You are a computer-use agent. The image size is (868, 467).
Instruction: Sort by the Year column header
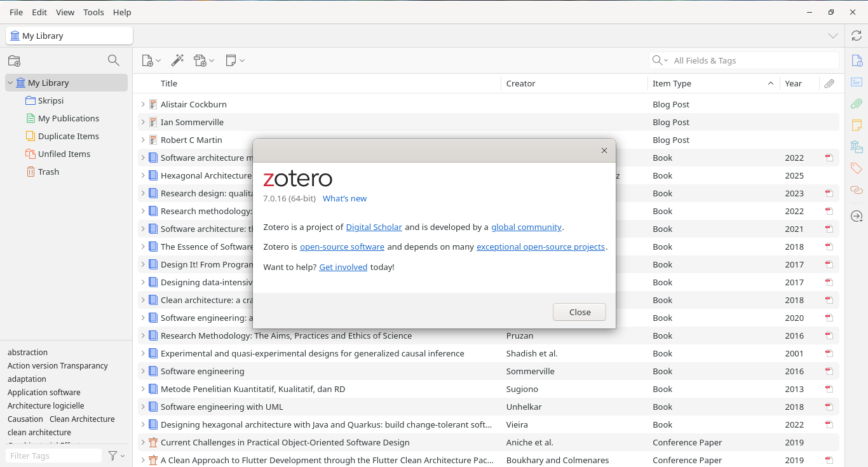[x=798, y=83]
